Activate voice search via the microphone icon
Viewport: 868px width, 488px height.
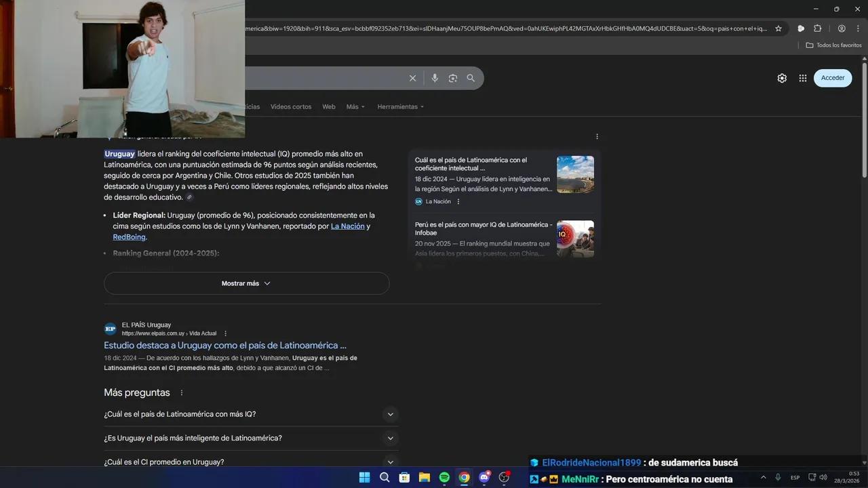tap(435, 78)
